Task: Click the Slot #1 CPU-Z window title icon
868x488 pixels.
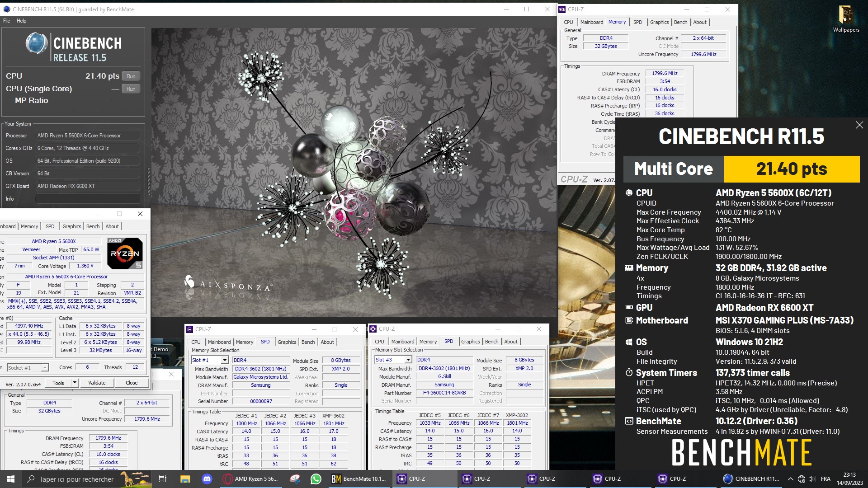Action: click(189, 329)
